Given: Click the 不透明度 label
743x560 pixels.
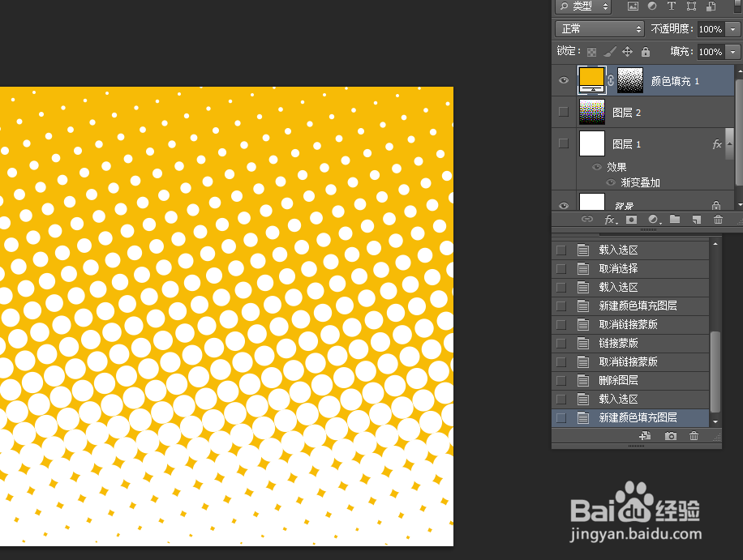Looking at the screenshot, I should (672, 29).
